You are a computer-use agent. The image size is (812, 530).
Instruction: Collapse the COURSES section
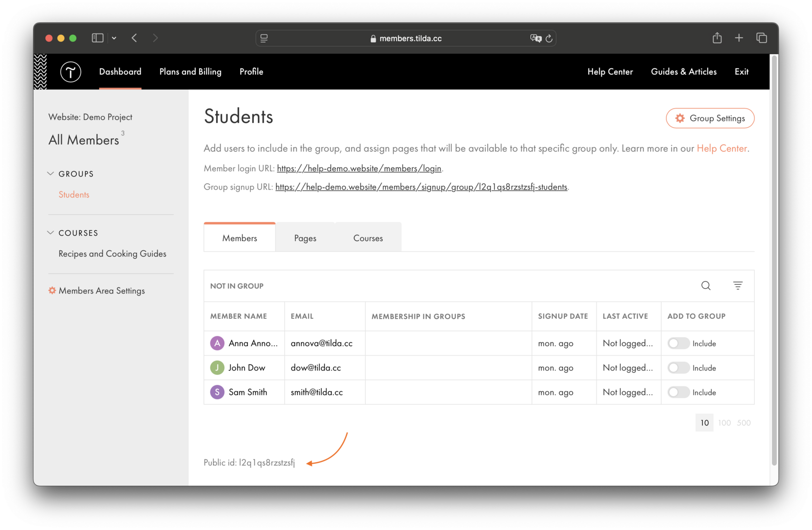point(51,233)
